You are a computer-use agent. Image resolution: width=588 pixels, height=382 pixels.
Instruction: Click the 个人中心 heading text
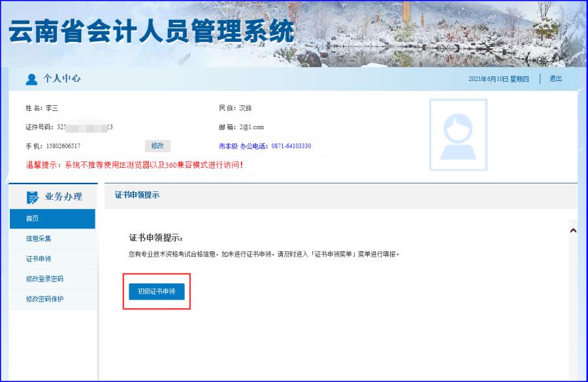point(62,79)
